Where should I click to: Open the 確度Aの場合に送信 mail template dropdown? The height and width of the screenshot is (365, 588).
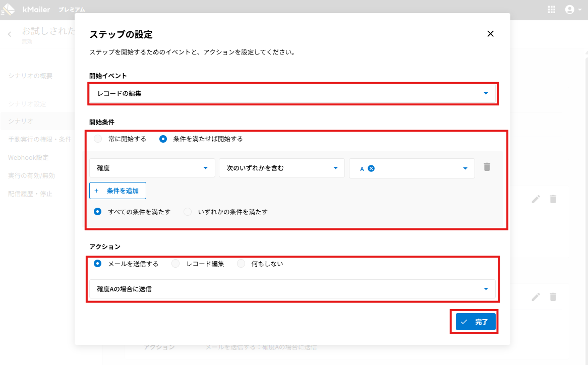pyautogui.click(x=292, y=289)
